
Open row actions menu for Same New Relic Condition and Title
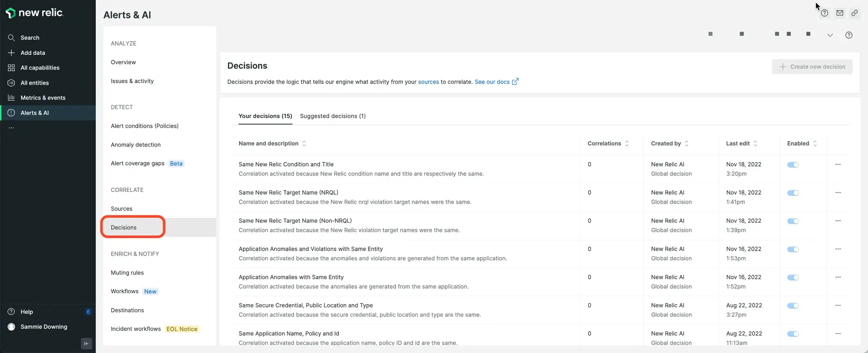pyautogui.click(x=838, y=165)
